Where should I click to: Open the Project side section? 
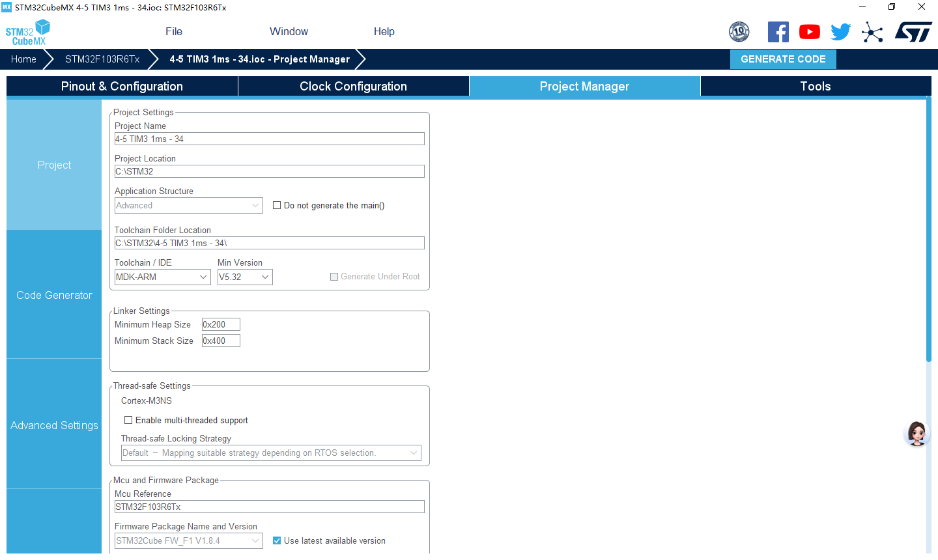(x=54, y=165)
